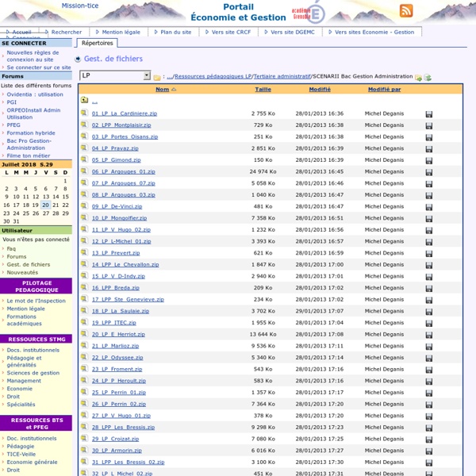This screenshot has height=476, width=476.
Task: Click save icon for 31_LPP_Les_Bressis_02.zip
Action: point(428,463)
